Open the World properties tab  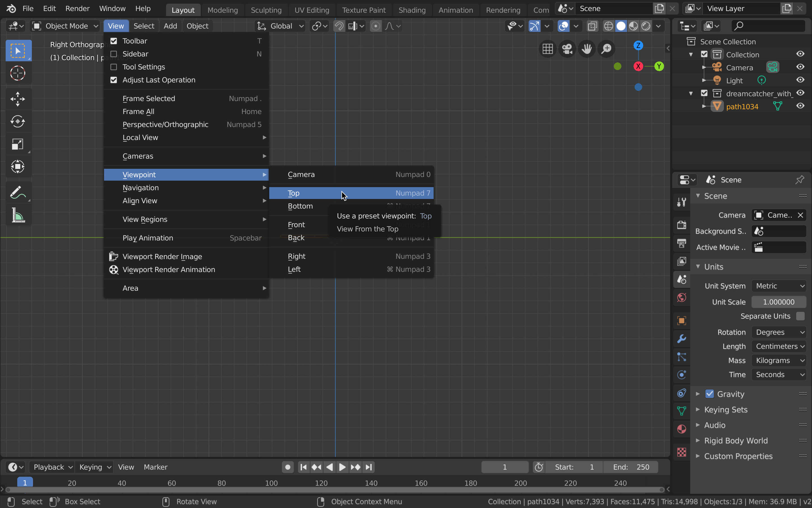click(681, 297)
